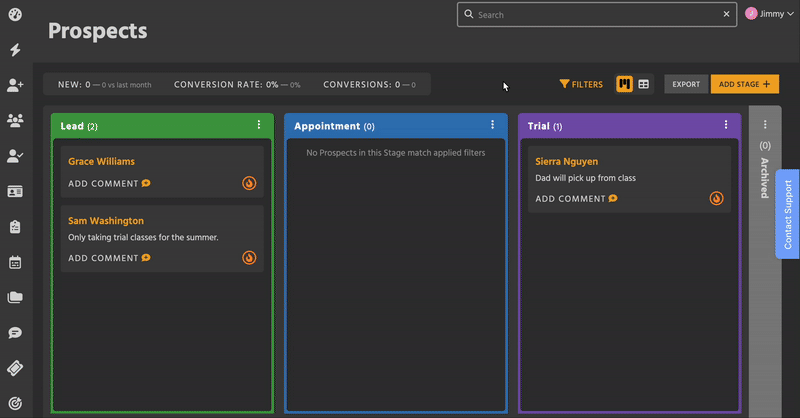Screen dimensions: 800x418
Task: Open the chat bubble sidebar icon
Action: 15,333
